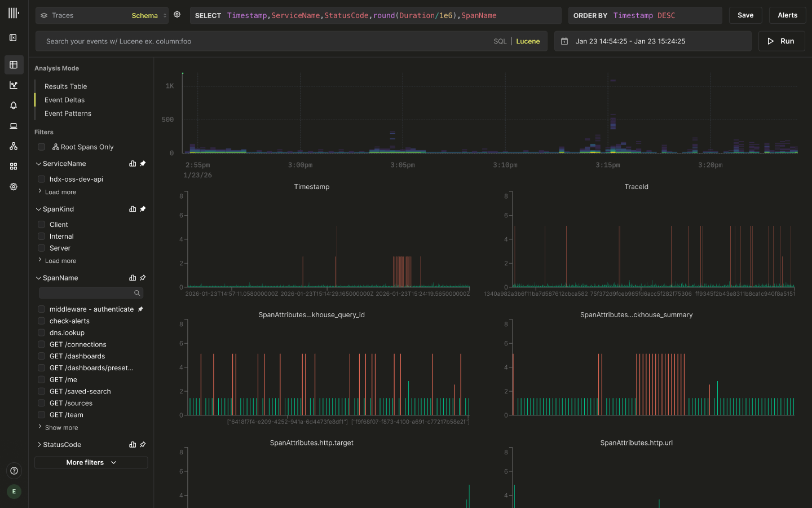The width and height of the screenshot is (812, 508).
Task: Open Client Sessions via the laptop icon
Action: pyautogui.click(x=13, y=126)
